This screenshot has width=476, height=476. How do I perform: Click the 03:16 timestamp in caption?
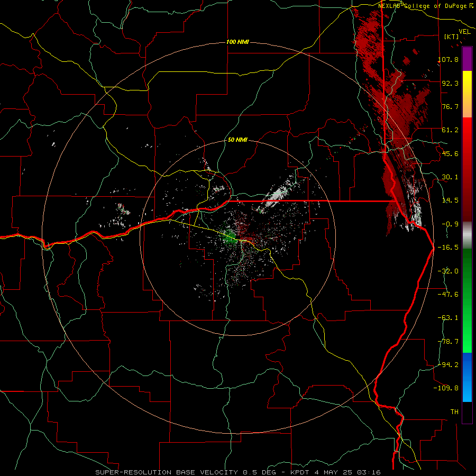coord(369,472)
